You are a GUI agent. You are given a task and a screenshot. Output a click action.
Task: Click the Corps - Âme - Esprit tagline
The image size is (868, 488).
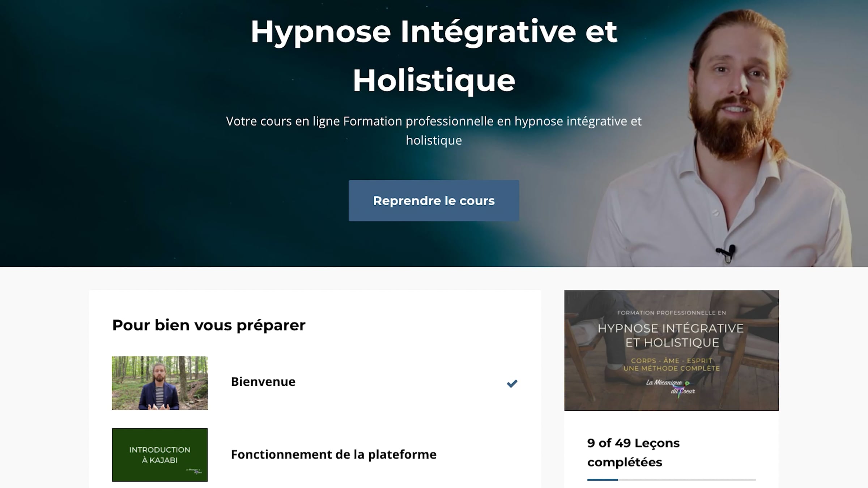tap(671, 361)
